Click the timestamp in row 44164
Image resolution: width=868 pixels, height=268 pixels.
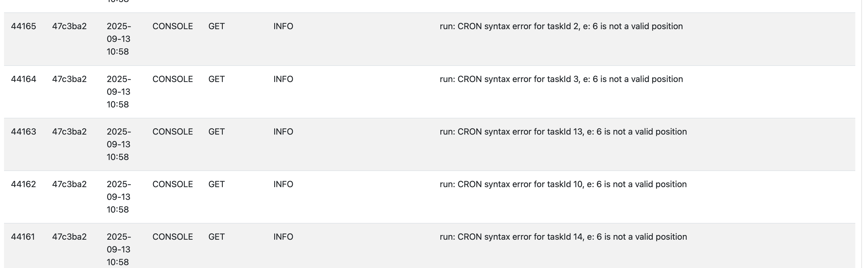(x=118, y=92)
